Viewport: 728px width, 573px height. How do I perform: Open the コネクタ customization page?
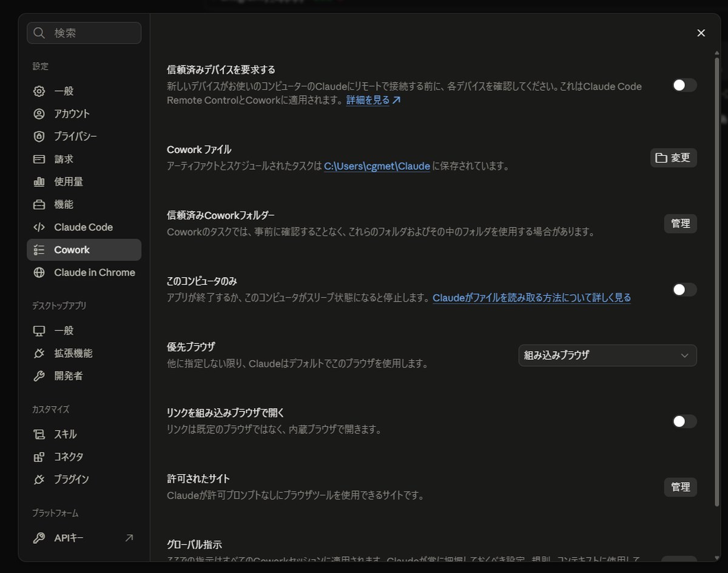coord(84,457)
